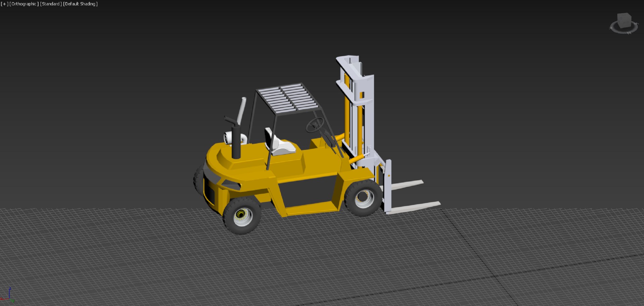Open the Standard viewport quality menu
This screenshot has width=644, height=306.
click(x=51, y=4)
